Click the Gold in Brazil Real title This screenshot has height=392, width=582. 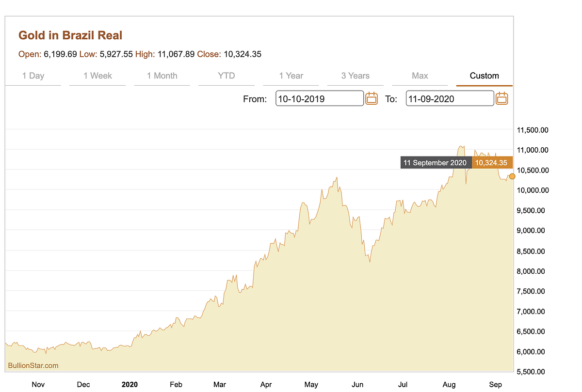pyautogui.click(x=70, y=35)
